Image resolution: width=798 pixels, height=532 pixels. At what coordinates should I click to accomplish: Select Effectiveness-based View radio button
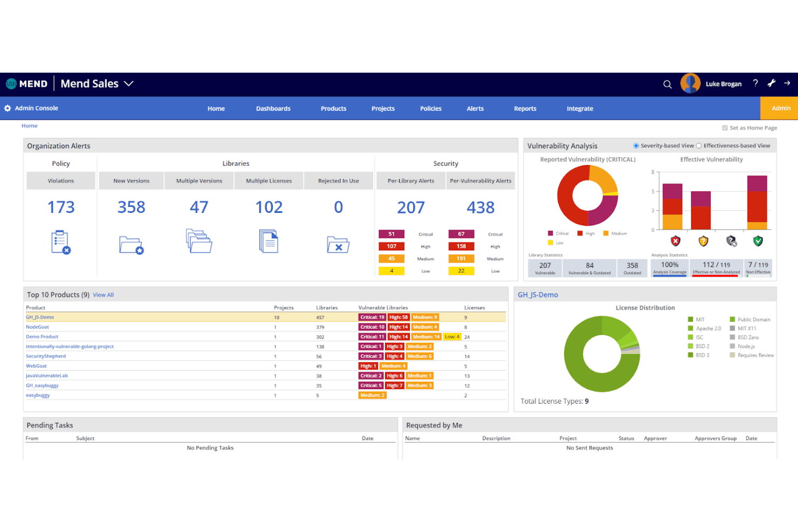pyautogui.click(x=699, y=146)
